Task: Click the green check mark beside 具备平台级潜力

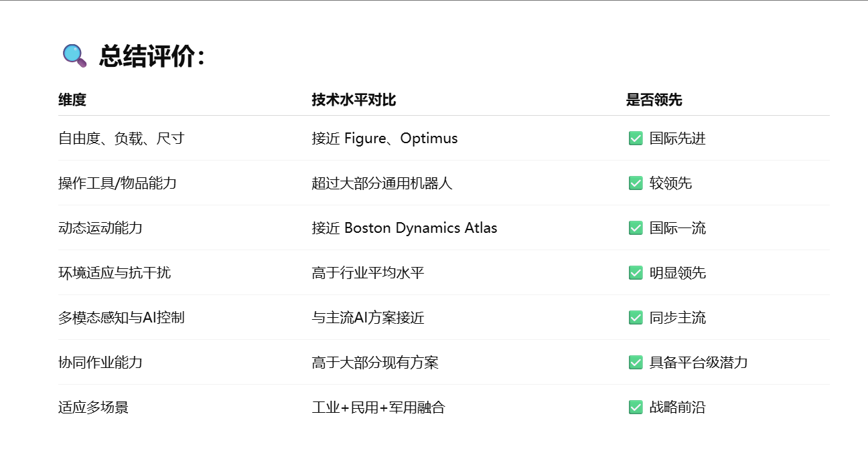Action: pos(636,363)
